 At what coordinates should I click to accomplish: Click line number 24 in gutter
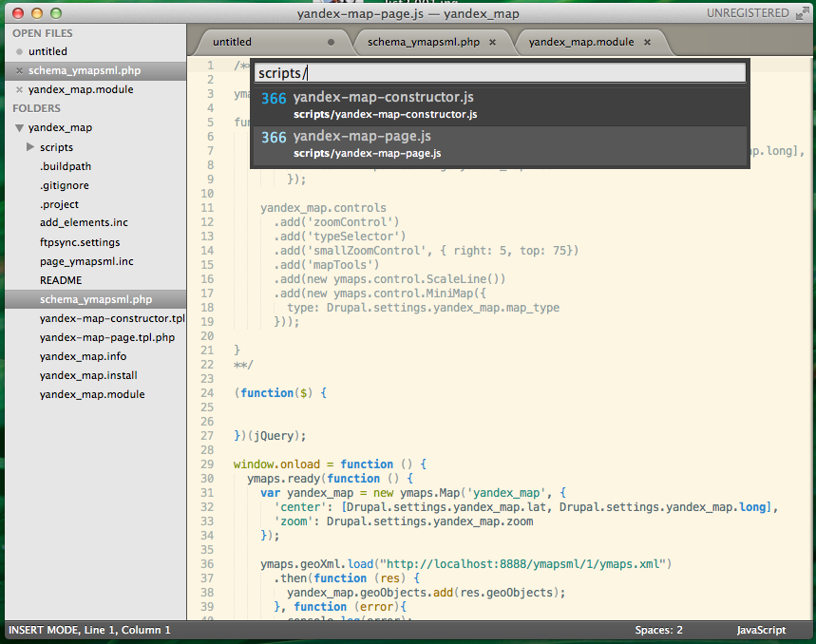[x=207, y=393]
